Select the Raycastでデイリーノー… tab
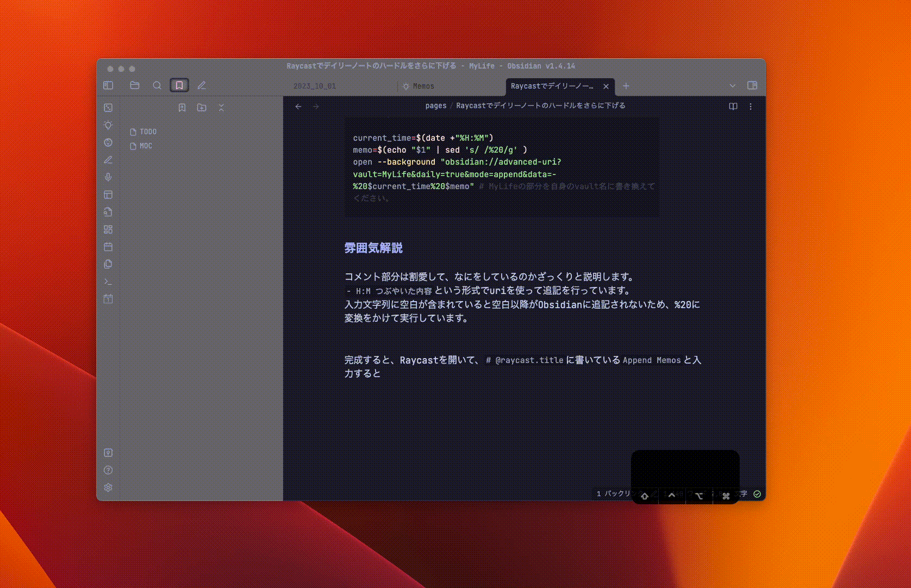 coord(552,86)
